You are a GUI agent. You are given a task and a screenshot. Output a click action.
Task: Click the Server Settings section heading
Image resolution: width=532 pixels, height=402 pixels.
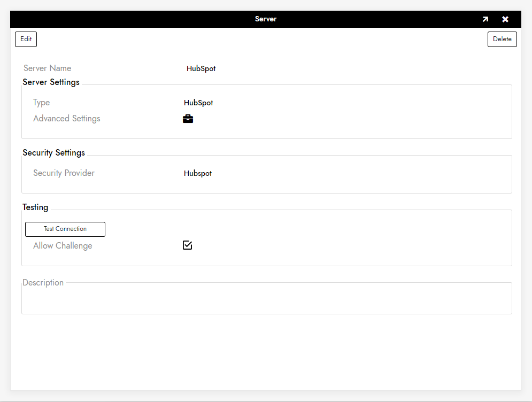[51, 82]
